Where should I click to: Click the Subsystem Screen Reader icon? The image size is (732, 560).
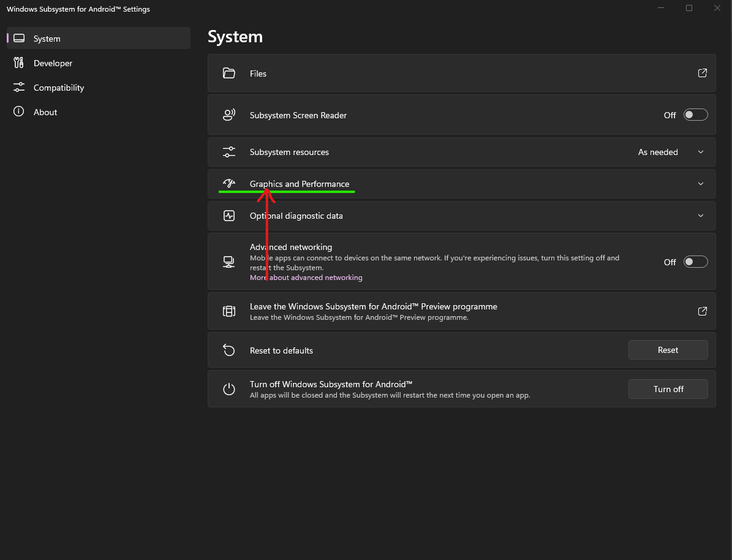tap(228, 115)
